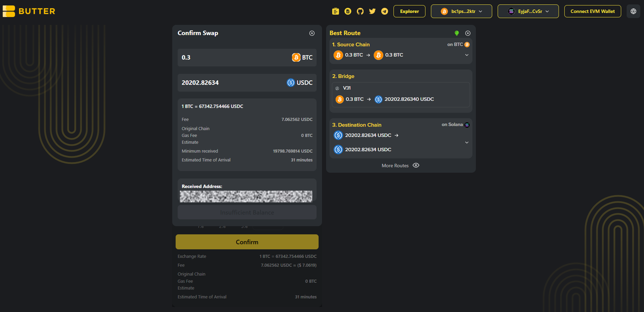Viewport: 644px width, 312px height.
Task: Open the docs clipboard icon in header
Action: click(335, 11)
